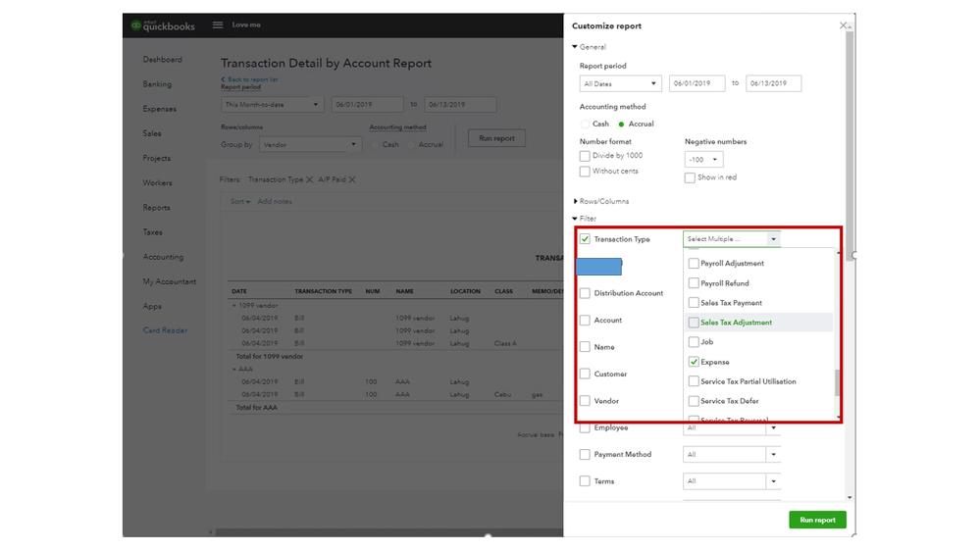Viewport: 980px width, 551px height.
Task: Check Sales Tax Adjustment in the list
Action: (694, 323)
